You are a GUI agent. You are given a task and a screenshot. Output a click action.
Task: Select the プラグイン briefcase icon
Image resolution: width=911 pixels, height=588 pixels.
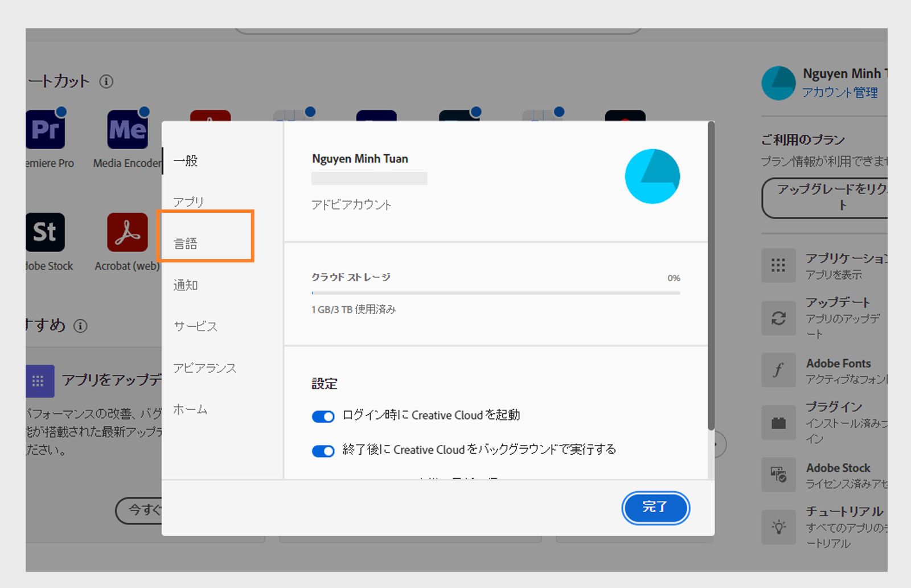[x=778, y=422]
